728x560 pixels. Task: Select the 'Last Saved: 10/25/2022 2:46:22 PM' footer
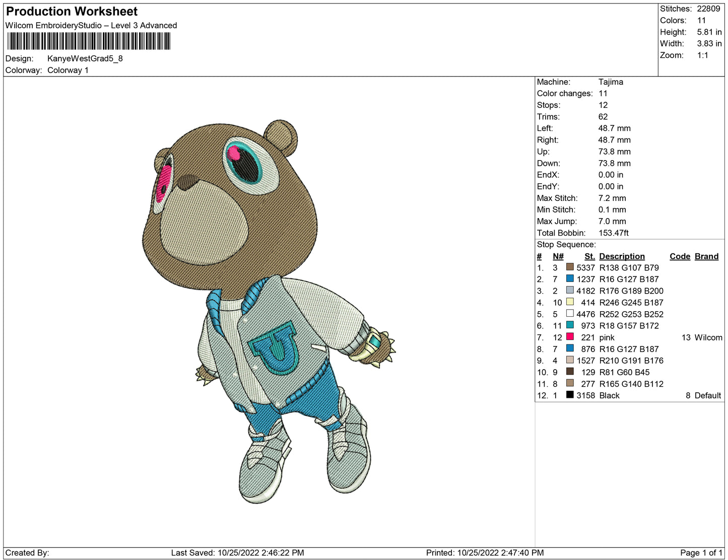[x=238, y=552]
